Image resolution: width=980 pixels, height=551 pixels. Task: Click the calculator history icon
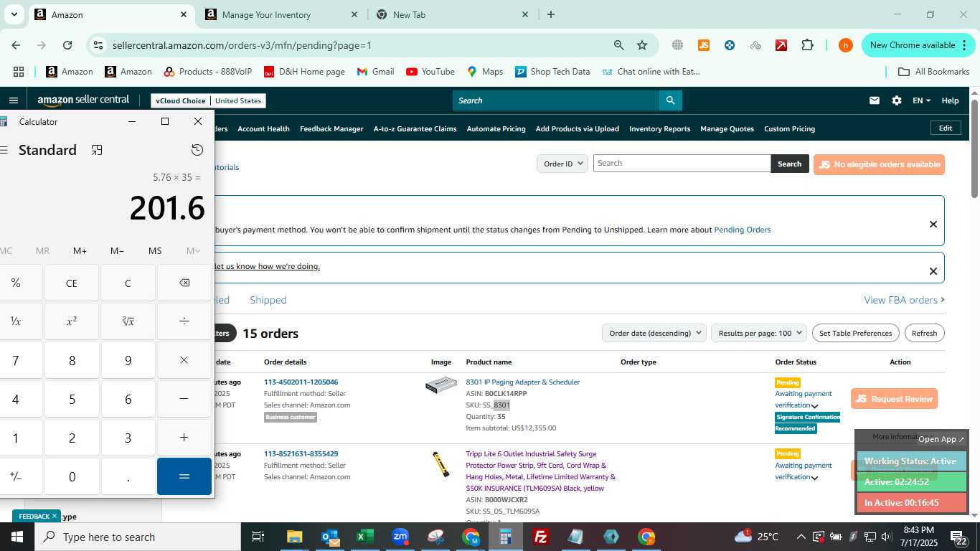click(x=197, y=150)
